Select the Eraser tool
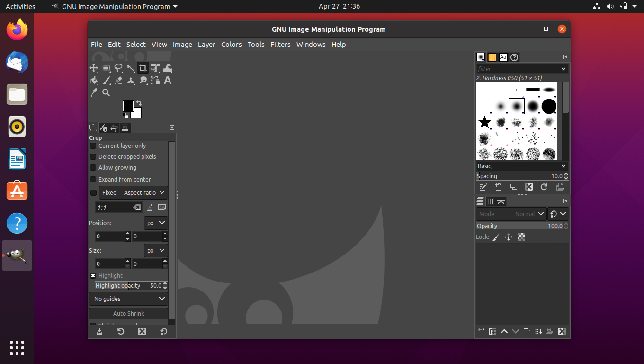 tap(118, 80)
